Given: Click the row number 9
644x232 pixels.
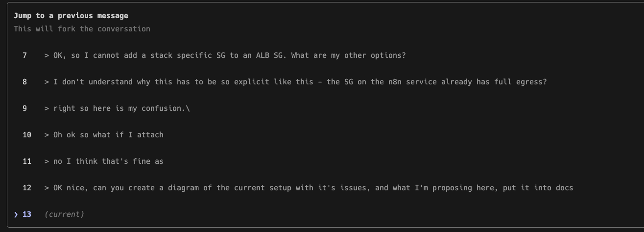Looking at the screenshot, I should click(x=25, y=108).
